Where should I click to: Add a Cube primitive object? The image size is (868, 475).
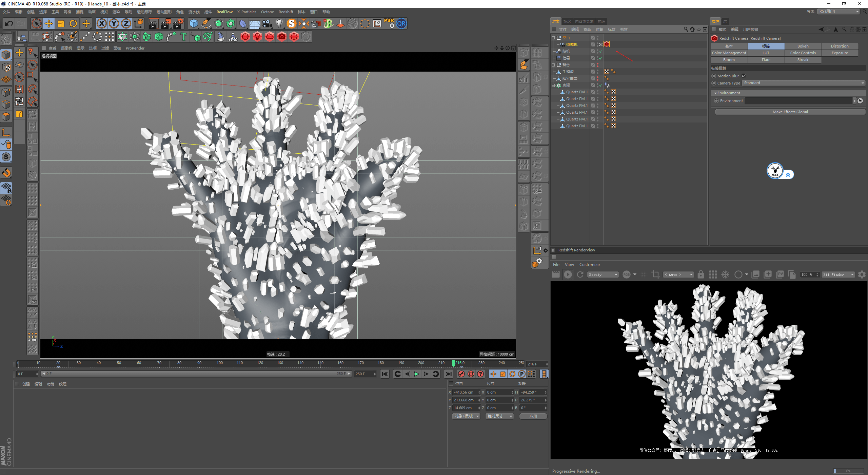coord(194,23)
